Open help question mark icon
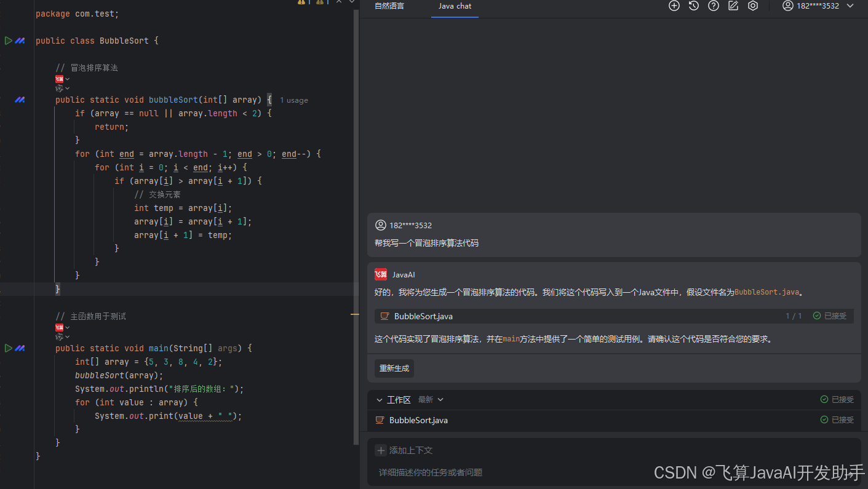868x489 pixels. (x=714, y=6)
